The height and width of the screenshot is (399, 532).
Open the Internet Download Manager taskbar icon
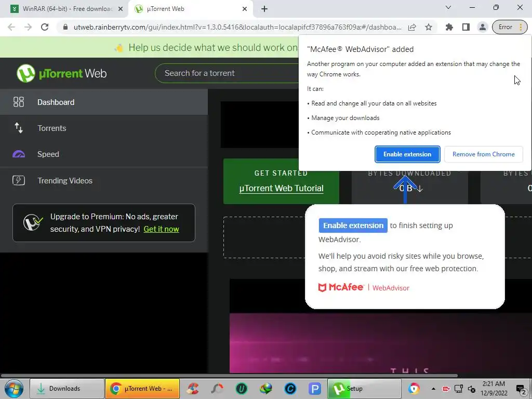pos(266,389)
